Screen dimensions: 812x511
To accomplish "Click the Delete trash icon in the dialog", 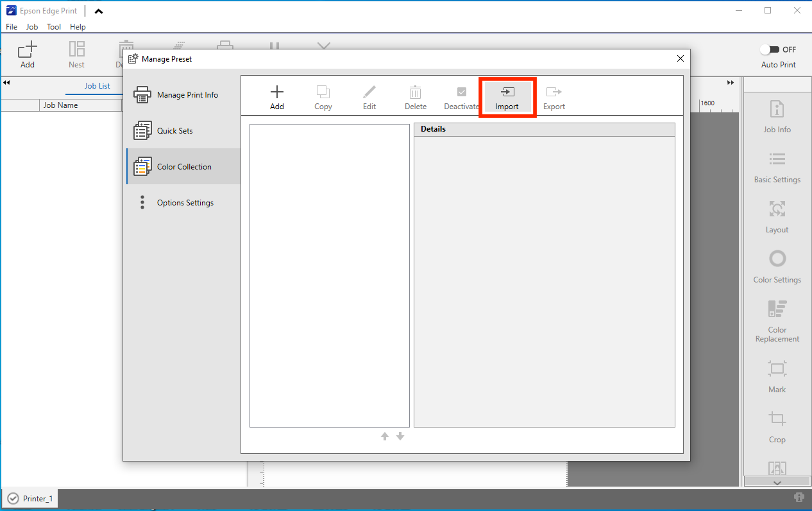I will pos(416,92).
